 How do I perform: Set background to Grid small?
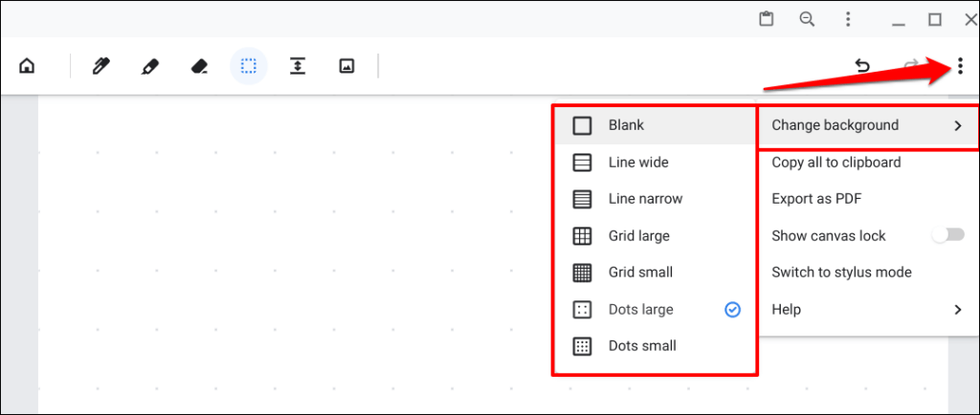tap(640, 273)
